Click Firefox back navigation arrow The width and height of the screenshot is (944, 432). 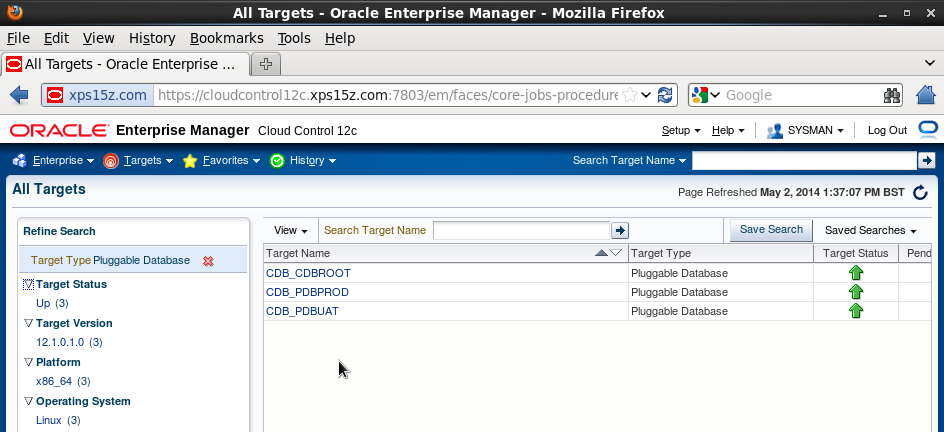(x=19, y=95)
